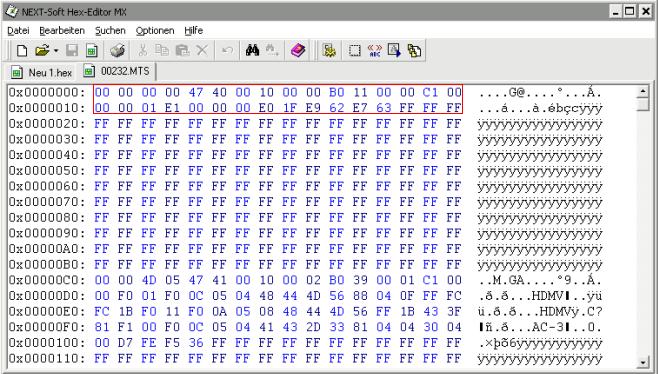This screenshot has height=374, width=658.
Task: Open the Hilfe menu
Action: click(193, 31)
